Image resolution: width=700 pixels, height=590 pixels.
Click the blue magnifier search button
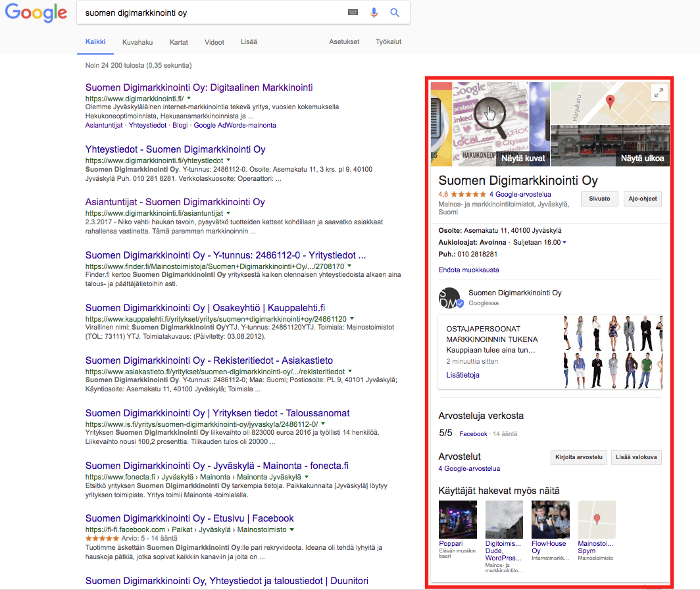coord(395,12)
